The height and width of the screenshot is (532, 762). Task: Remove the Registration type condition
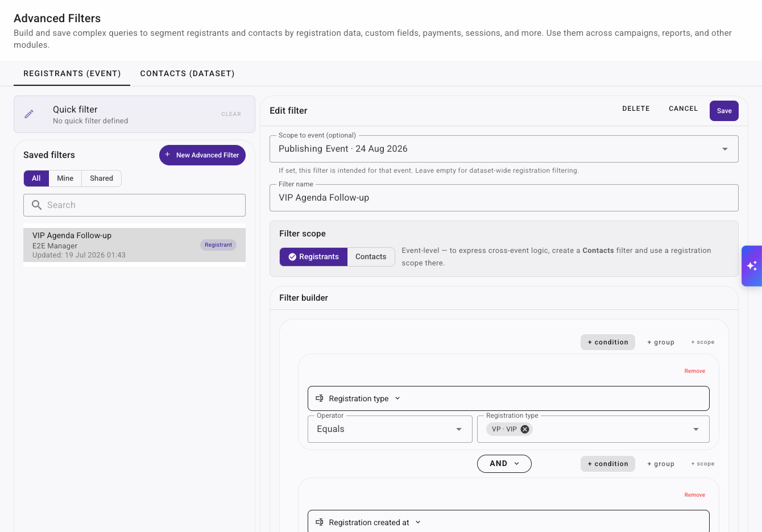(695, 371)
